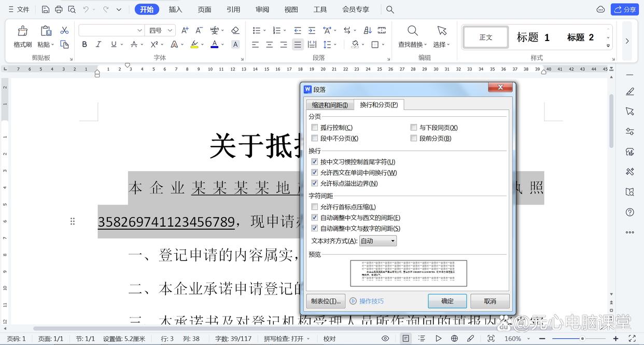The height and width of the screenshot is (345, 644).
Task: Align text right
Action: [x=284, y=45]
